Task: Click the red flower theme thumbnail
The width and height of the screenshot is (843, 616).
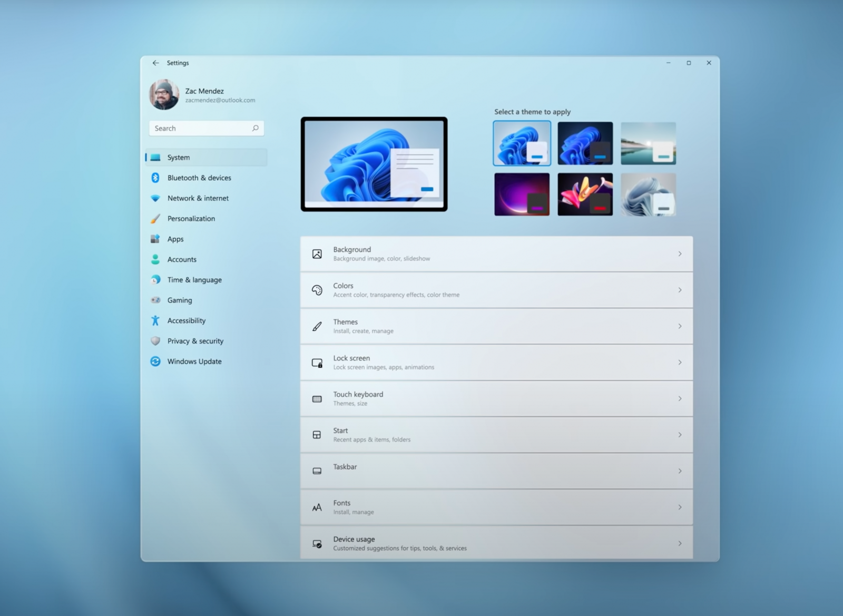Action: [585, 194]
